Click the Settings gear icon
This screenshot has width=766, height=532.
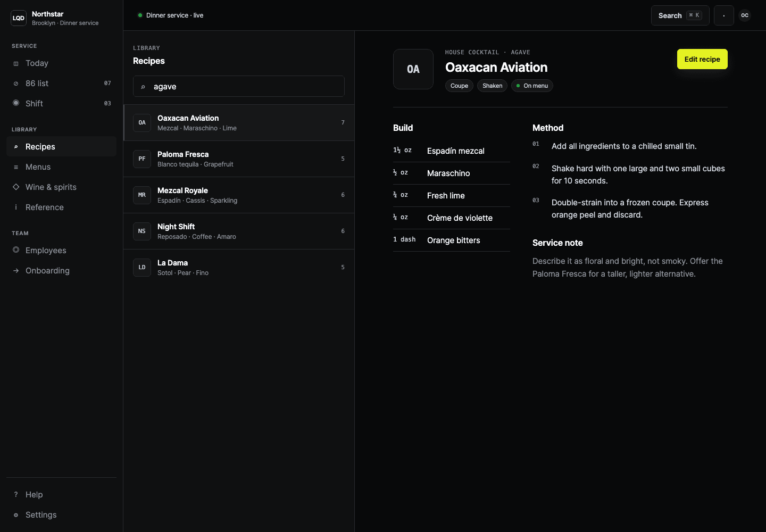[16, 515]
